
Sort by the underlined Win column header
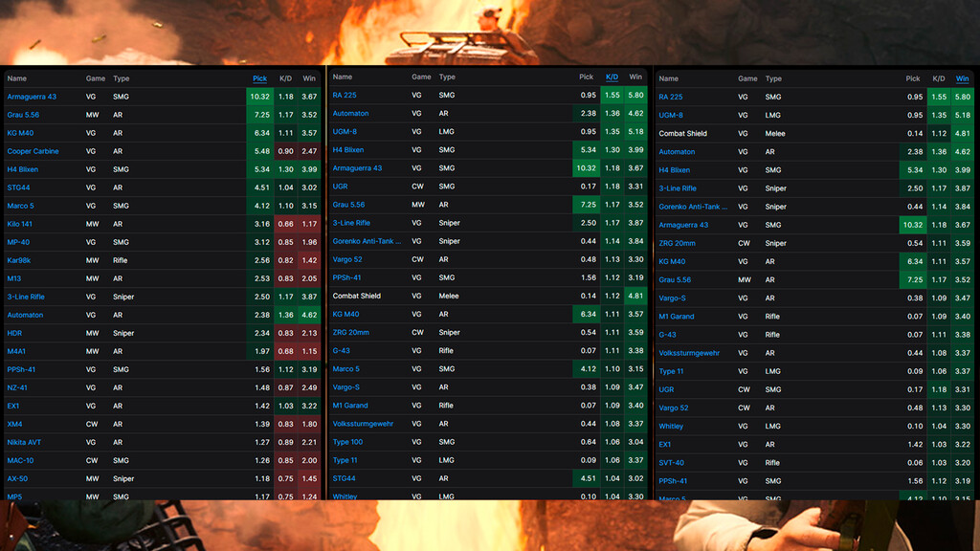(x=962, y=78)
